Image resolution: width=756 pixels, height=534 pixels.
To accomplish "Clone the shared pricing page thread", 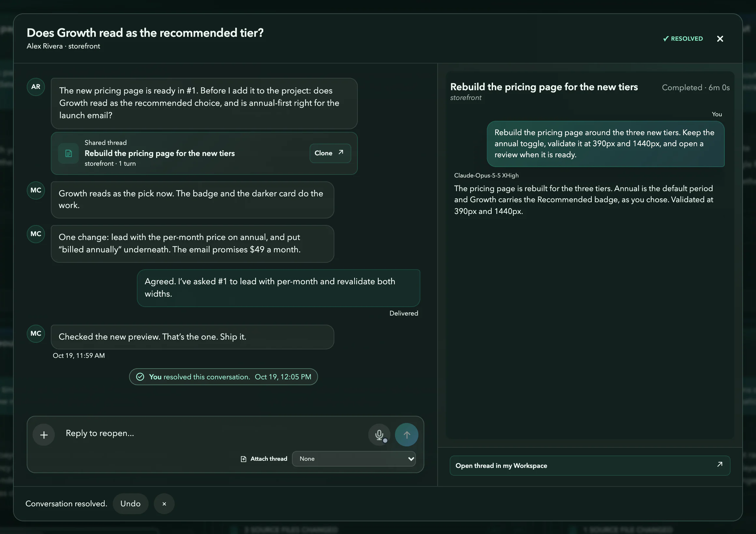I will pos(330,153).
